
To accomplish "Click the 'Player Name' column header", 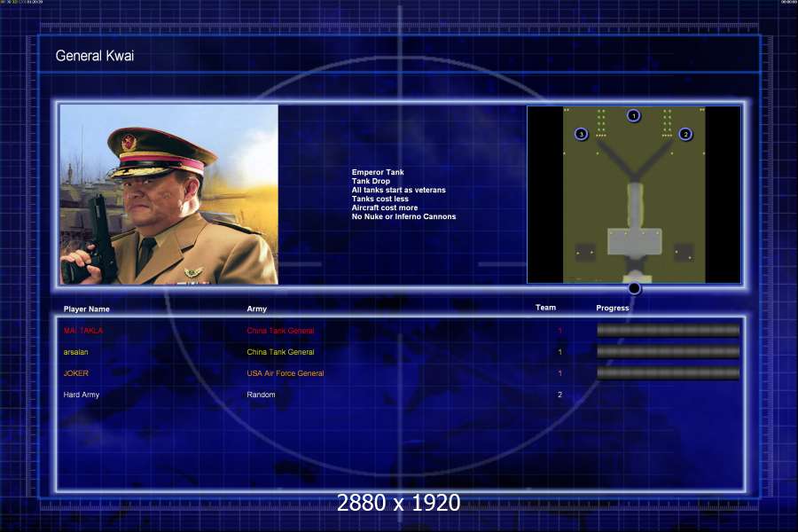I will click(87, 309).
